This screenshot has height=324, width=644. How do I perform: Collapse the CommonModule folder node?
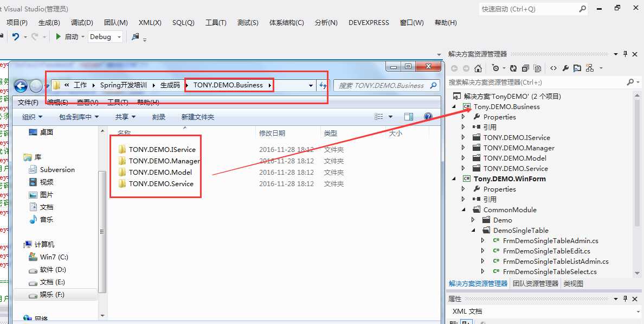coord(463,209)
